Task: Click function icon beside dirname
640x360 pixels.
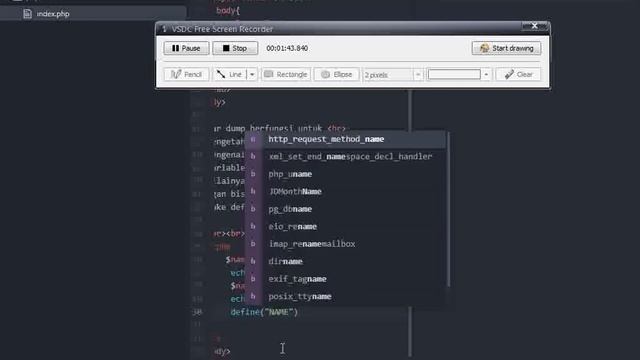Action: coord(253,261)
